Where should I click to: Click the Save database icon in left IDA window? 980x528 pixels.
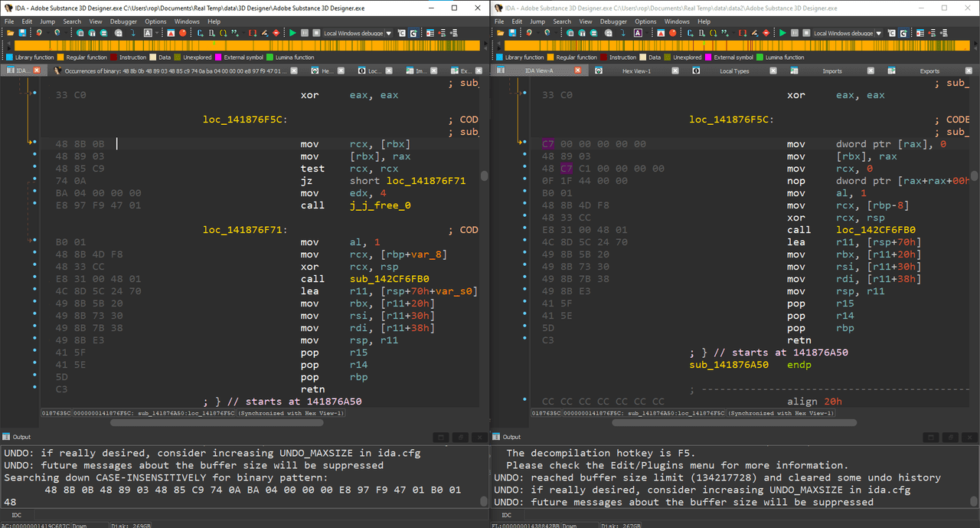[x=22, y=33]
